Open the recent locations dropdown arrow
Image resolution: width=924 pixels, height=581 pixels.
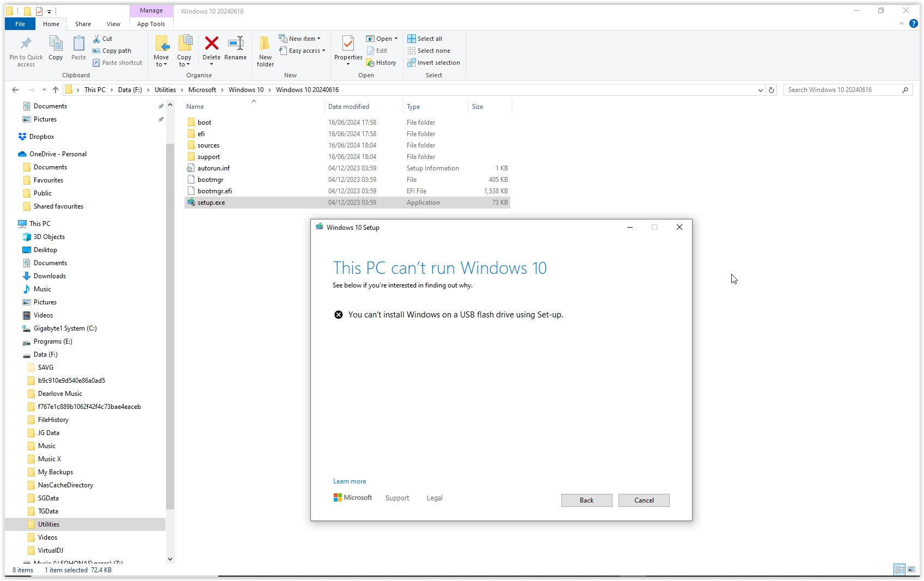coord(44,90)
